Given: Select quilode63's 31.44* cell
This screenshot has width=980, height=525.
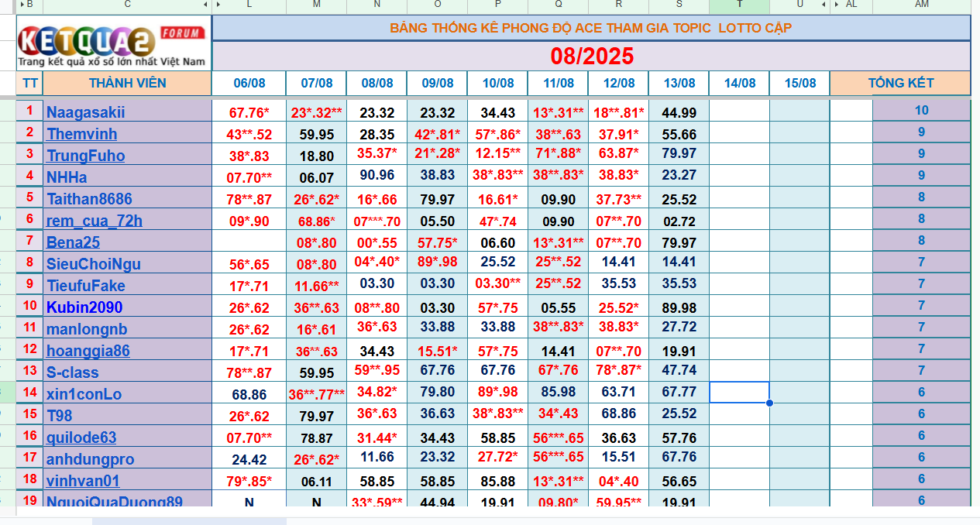Looking at the screenshot, I should click(x=377, y=437).
